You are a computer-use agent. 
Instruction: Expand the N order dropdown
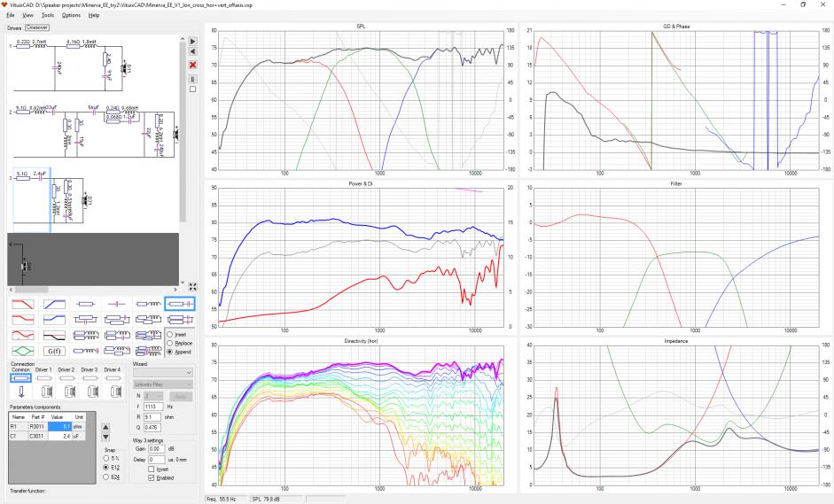click(152, 396)
